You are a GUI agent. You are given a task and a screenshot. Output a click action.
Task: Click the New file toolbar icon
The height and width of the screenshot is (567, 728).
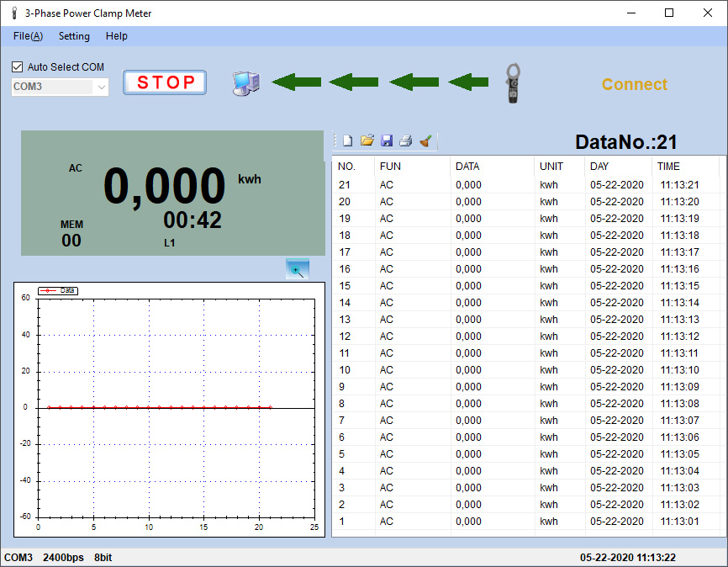click(348, 141)
